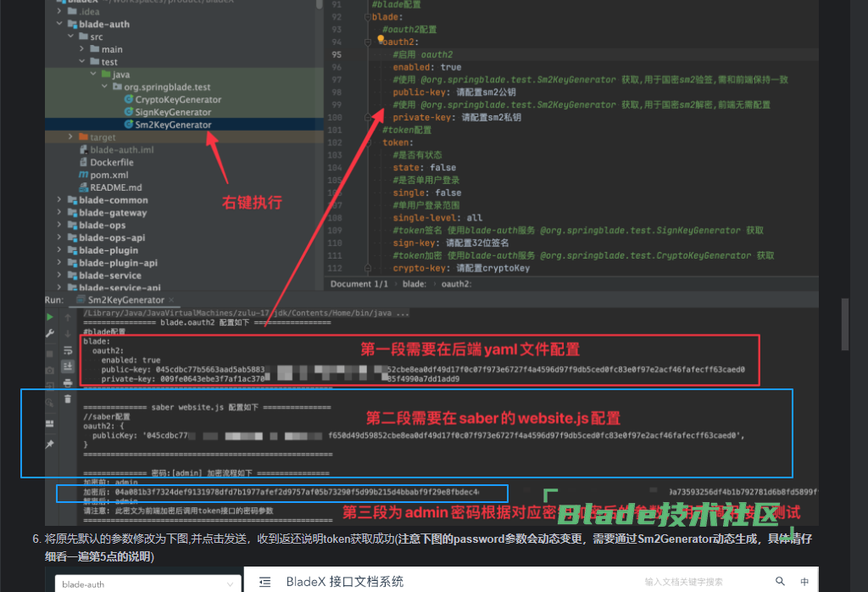The height and width of the screenshot is (592, 868).
Task: Open the blade-auth service dropdown
Action: coord(148,584)
